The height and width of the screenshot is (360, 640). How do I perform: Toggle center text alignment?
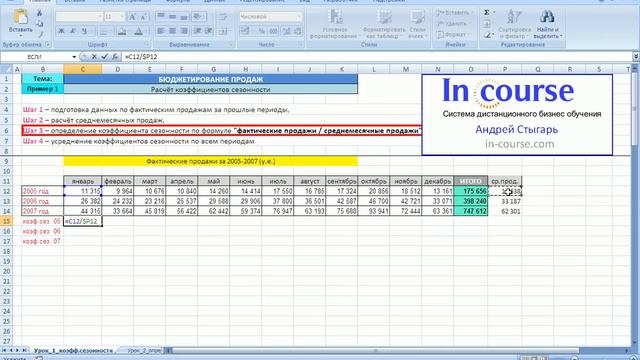point(172,31)
